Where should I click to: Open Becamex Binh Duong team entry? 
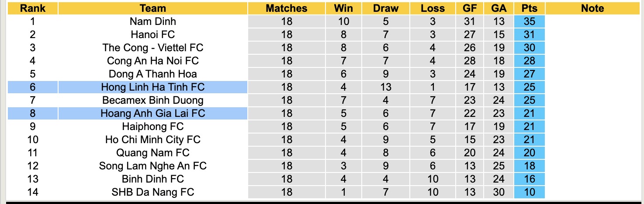pyautogui.click(x=153, y=100)
